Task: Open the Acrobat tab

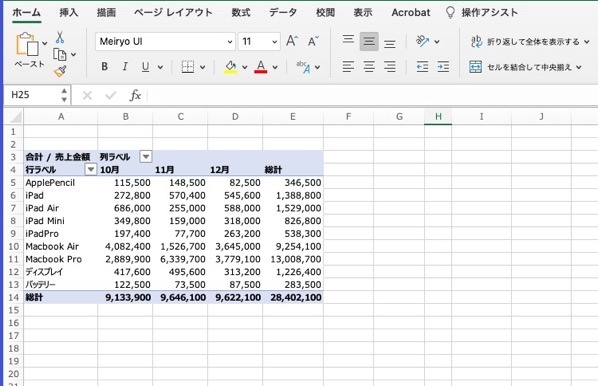Action: pyautogui.click(x=411, y=13)
